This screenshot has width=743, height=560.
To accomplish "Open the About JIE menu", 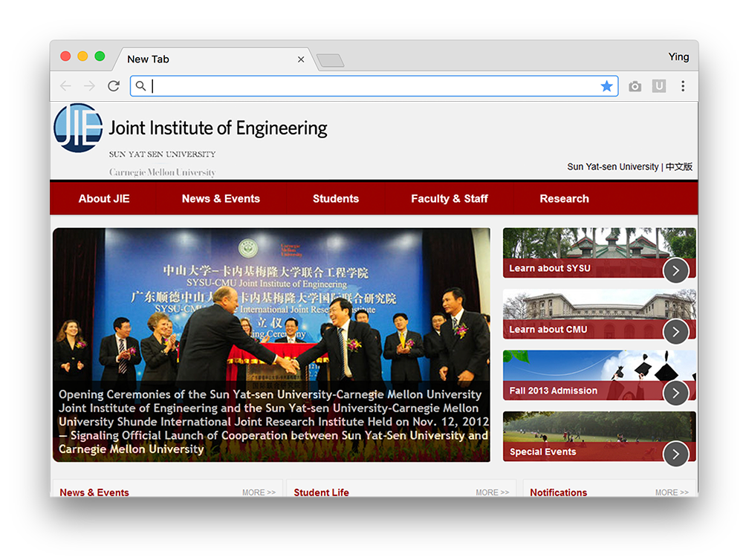I will (104, 198).
